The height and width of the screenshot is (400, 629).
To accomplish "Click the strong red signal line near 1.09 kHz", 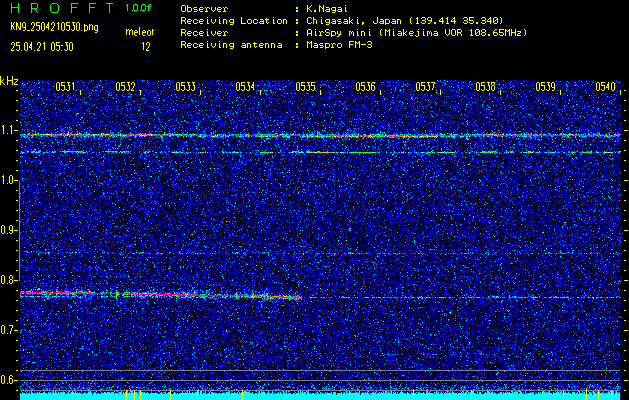I will click(320, 136).
